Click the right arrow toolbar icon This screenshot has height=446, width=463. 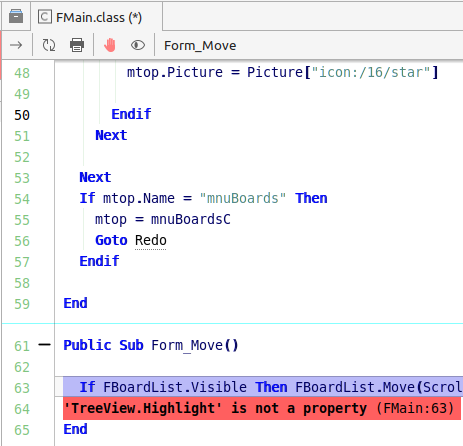point(16,45)
